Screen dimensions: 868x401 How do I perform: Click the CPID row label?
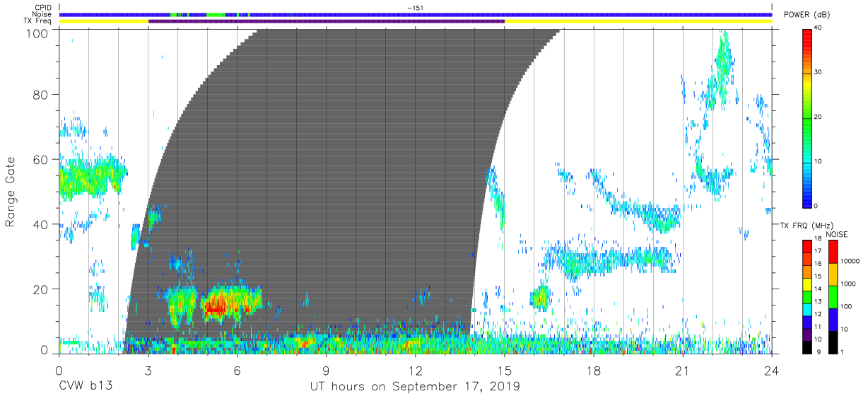pyautogui.click(x=44, y=7)
